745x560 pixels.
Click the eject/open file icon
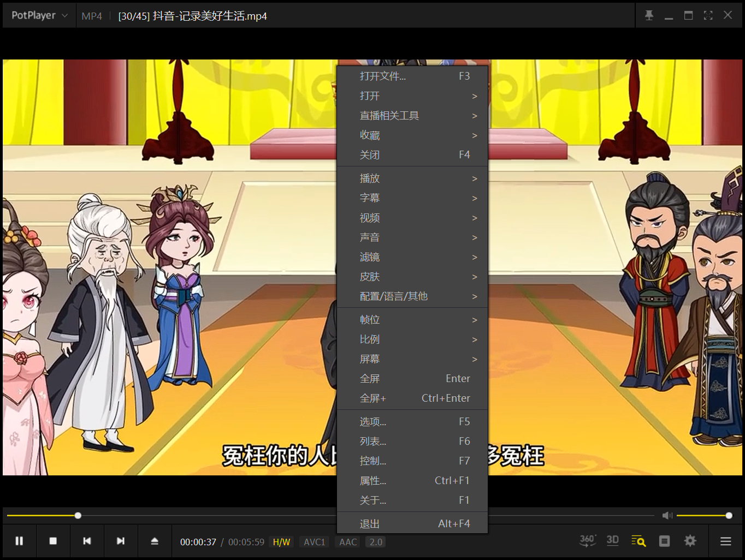pos(155,541)
